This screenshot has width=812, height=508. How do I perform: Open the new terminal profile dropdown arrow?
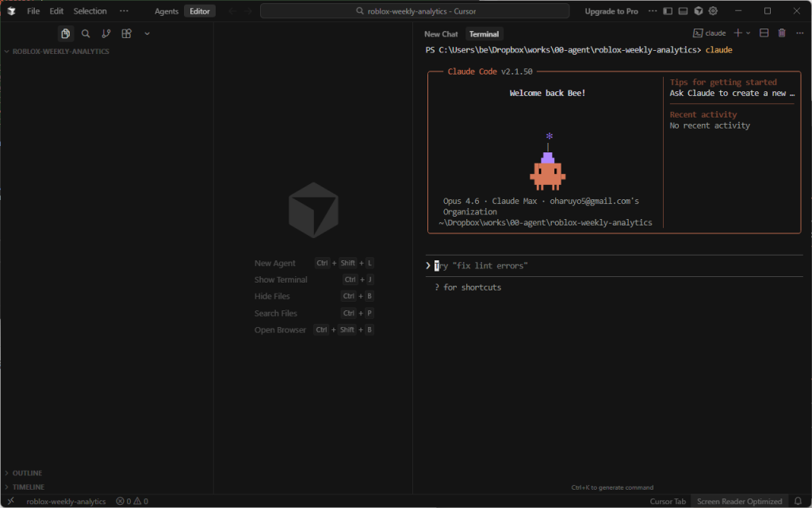coord(749,33)
